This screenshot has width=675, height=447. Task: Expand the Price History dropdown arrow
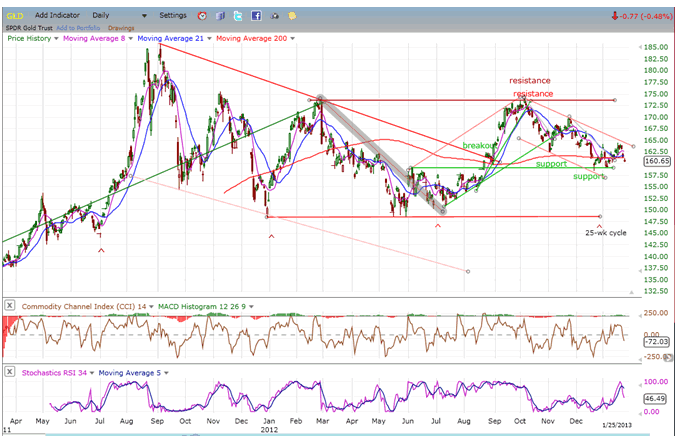coord(58,38)
